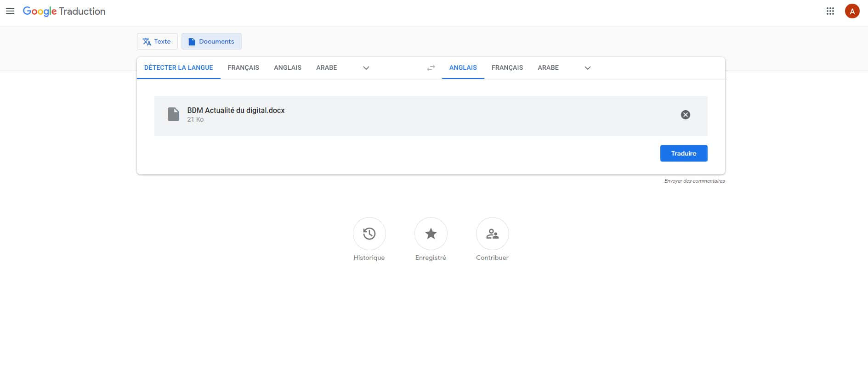Open the Historique icon
The height and width of the screenshot is (375, 868).
coord(369,234)
